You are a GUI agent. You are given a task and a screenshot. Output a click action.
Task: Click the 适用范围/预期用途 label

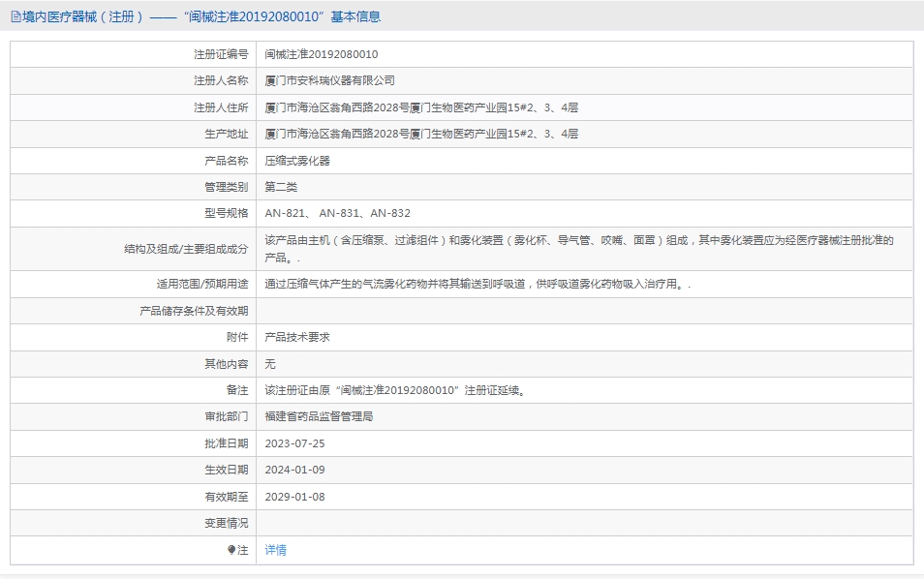click(202, 284)
